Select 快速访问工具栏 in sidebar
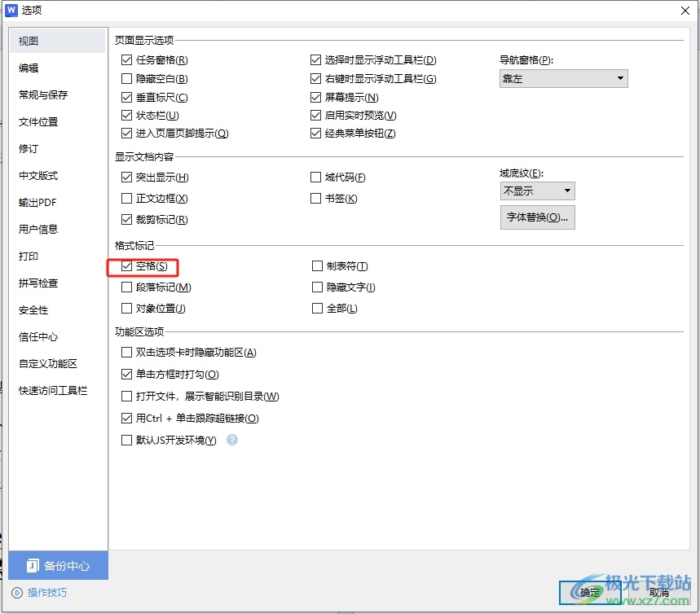The height and width of the screenshot is (614, 700). (x=57, y=390)
